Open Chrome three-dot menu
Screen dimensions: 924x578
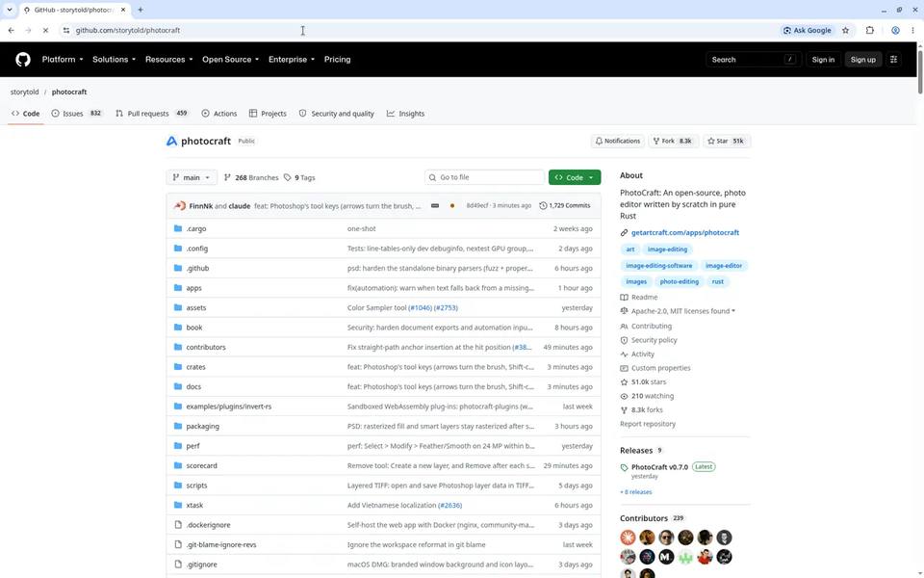(912, 30)
